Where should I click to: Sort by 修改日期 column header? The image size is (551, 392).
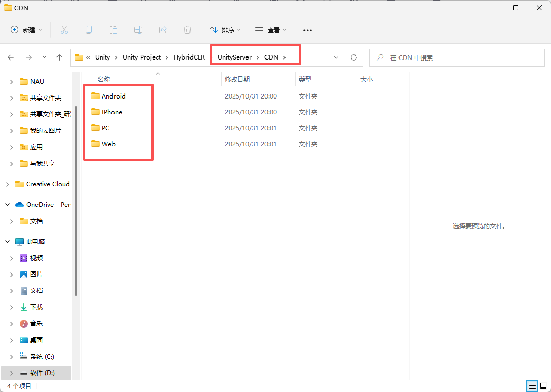237,80
